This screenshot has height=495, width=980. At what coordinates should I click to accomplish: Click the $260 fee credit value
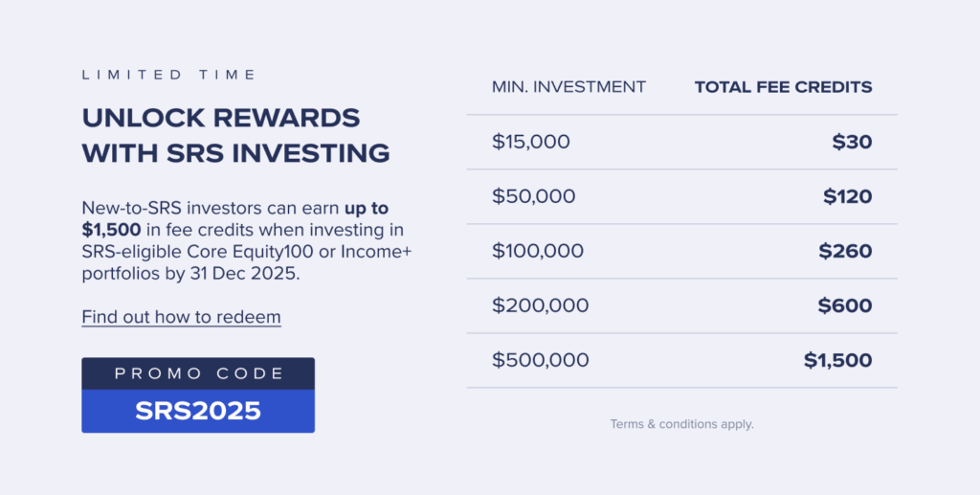pyautogui.click(x=845, y=251)
